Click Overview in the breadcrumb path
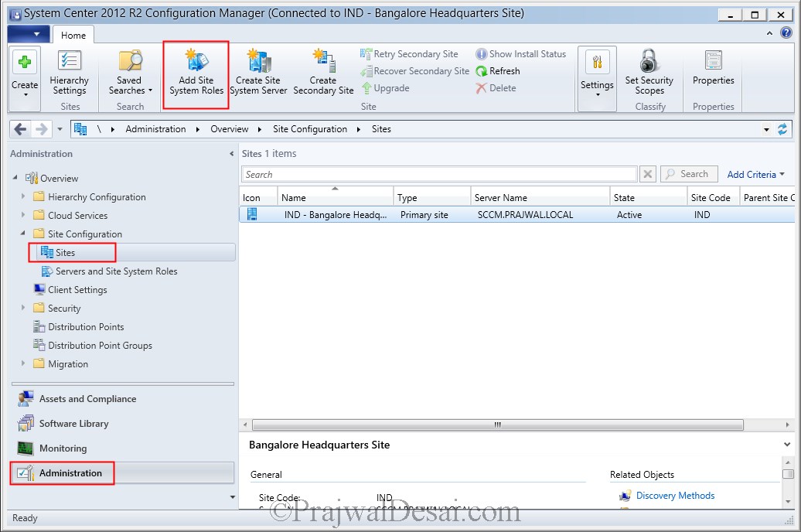 pos(230,129)
